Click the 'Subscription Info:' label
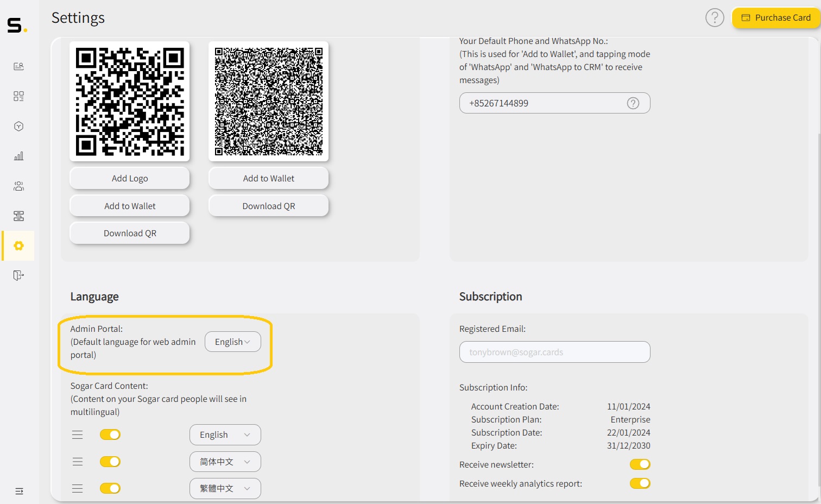 (494, 387)
